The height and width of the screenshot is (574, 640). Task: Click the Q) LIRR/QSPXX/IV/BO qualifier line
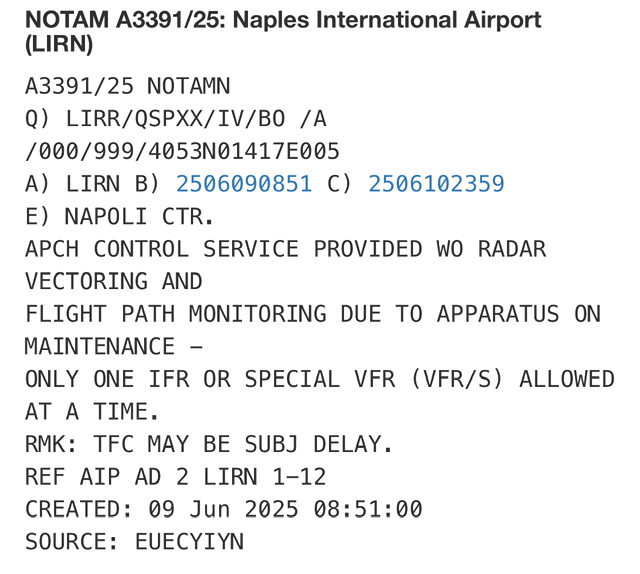click(x=176, y=119)
